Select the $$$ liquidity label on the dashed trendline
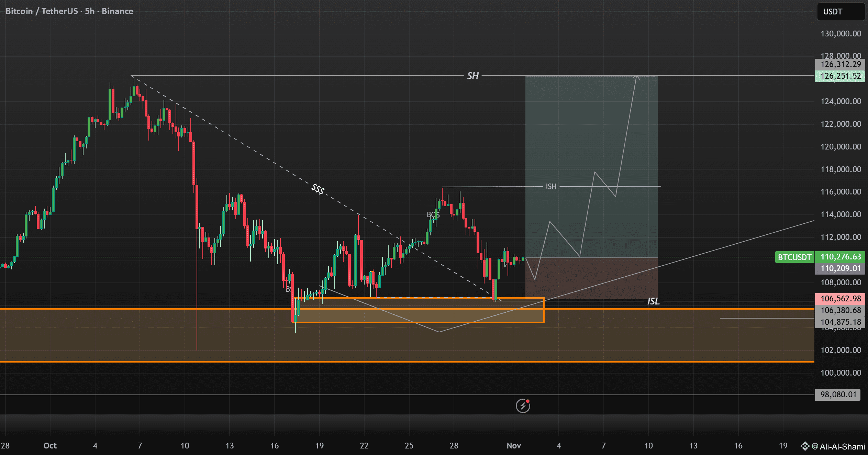Screen dimensions: 868x455 (318, 189)
